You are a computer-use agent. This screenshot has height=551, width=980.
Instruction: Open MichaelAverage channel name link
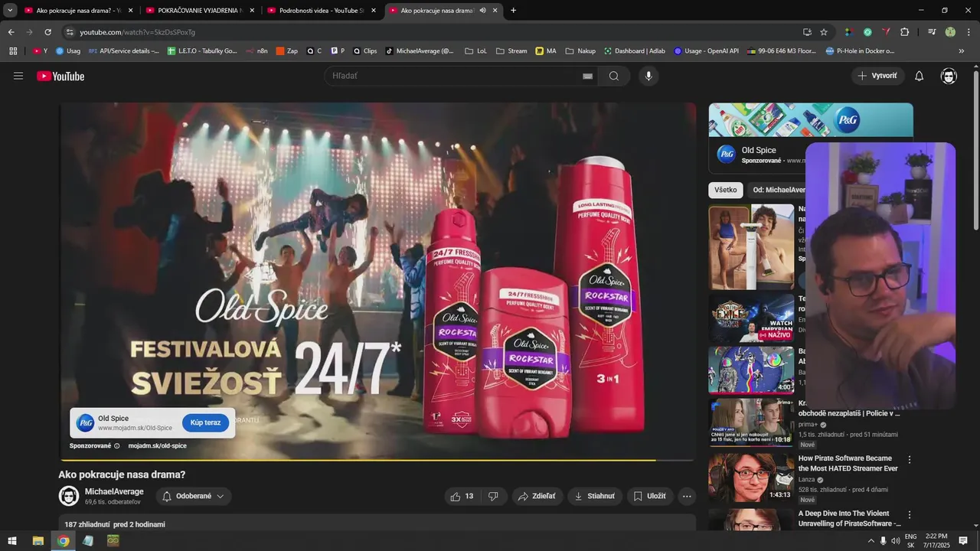pos(114,491)
